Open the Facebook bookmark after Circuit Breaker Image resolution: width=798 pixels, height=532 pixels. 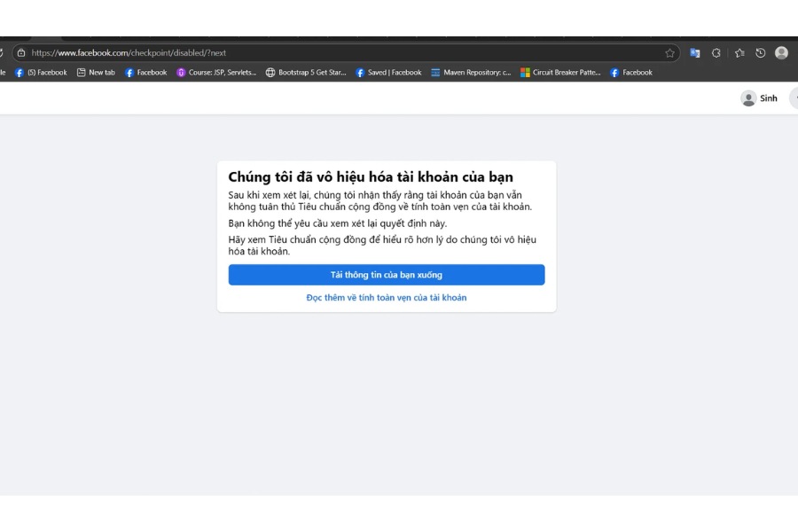pos(631,73)
